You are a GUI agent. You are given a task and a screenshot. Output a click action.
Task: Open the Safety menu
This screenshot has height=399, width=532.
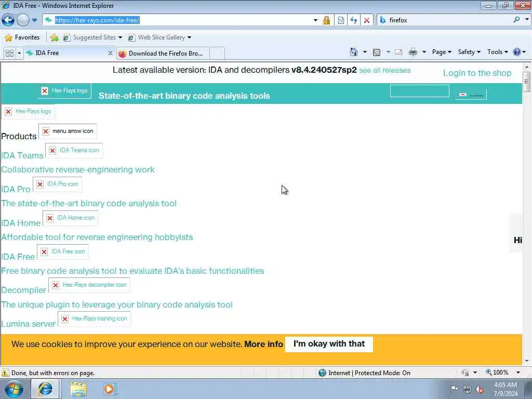469,52
